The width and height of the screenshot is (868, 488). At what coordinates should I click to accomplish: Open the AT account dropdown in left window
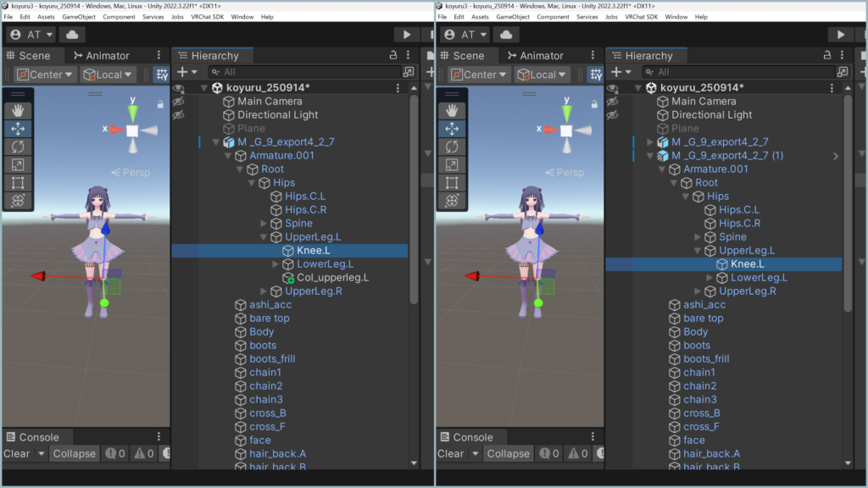pyautogui.click(x=31, y=34)
